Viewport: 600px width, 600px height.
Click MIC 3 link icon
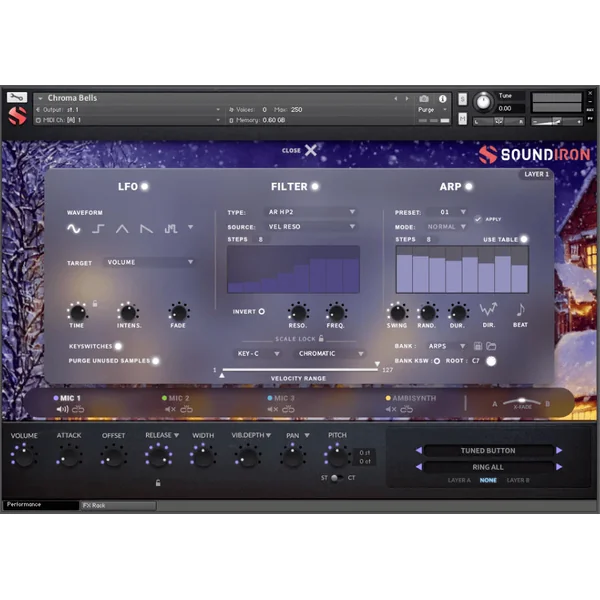click(x=288, y=409)
